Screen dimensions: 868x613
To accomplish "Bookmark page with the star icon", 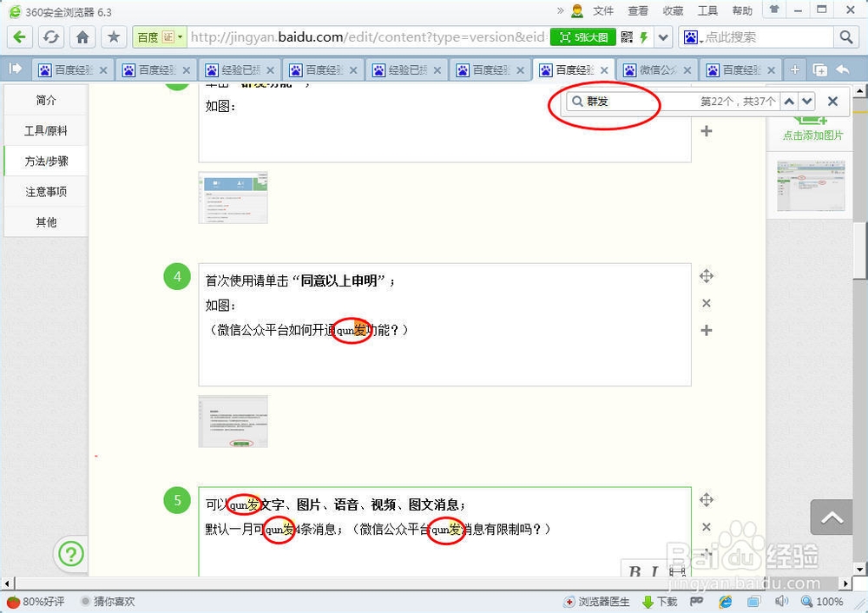I will tap(114, 37).
